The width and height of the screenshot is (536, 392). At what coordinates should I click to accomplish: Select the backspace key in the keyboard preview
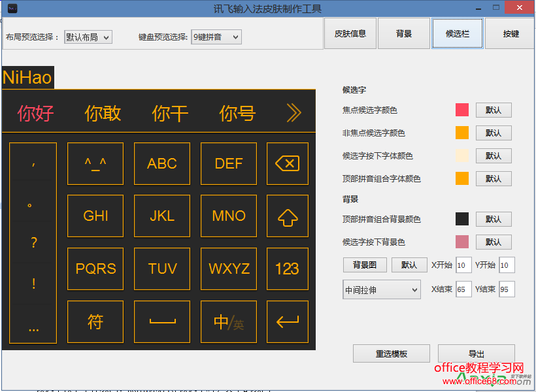(287, 163)
